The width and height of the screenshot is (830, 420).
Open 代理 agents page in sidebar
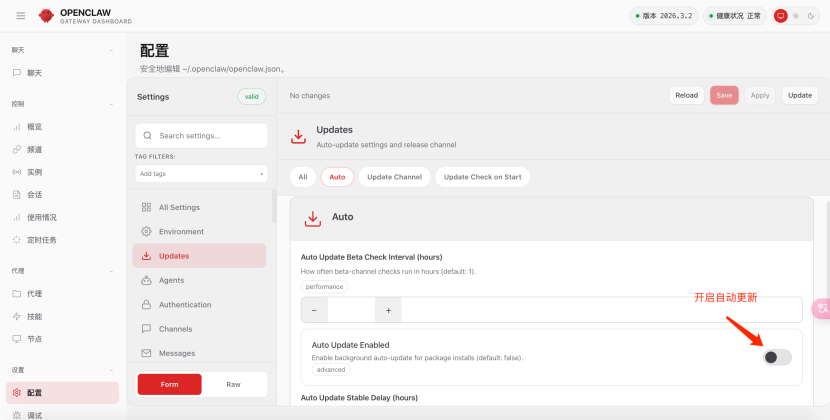tap(62, 293)
